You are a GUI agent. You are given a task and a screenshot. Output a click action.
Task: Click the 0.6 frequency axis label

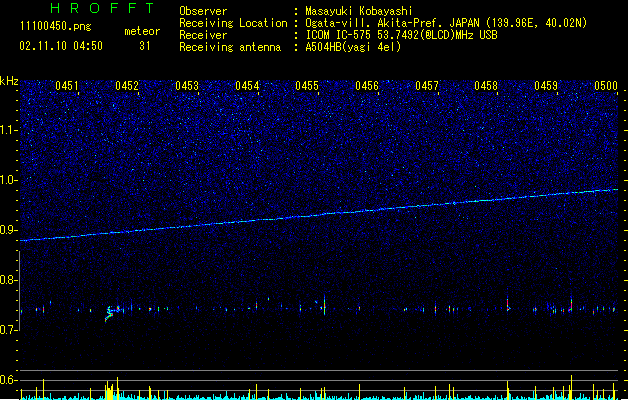[8, 380]
